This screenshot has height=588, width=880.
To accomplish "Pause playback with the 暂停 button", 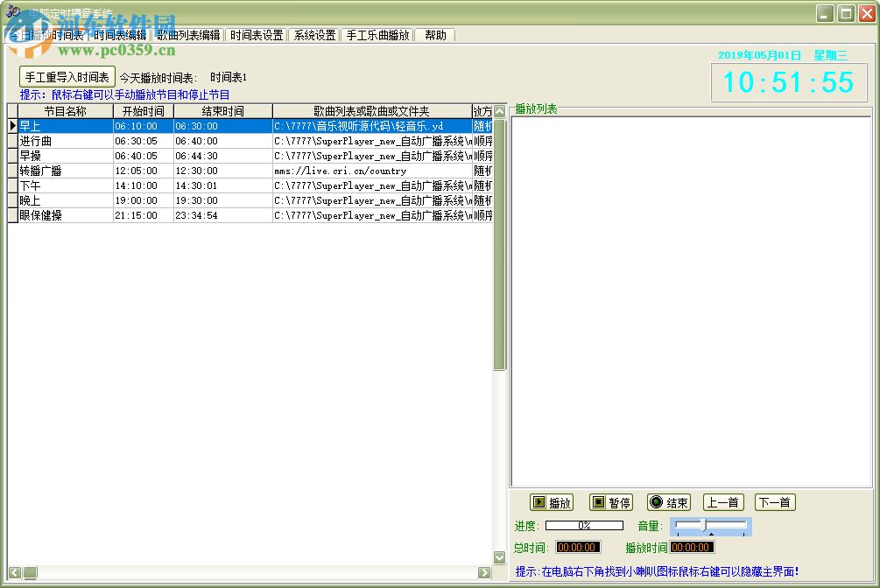I will tap(610, 502).
